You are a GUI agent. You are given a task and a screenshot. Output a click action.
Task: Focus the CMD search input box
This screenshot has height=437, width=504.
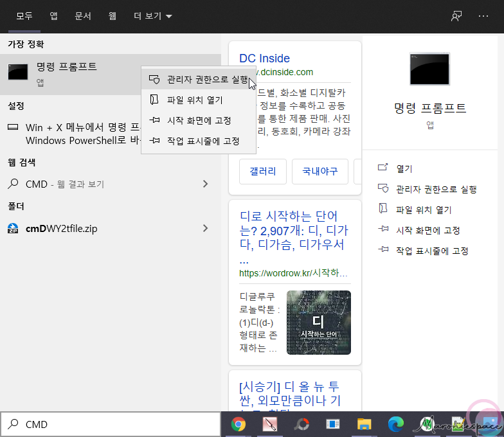tap(111, 424)
